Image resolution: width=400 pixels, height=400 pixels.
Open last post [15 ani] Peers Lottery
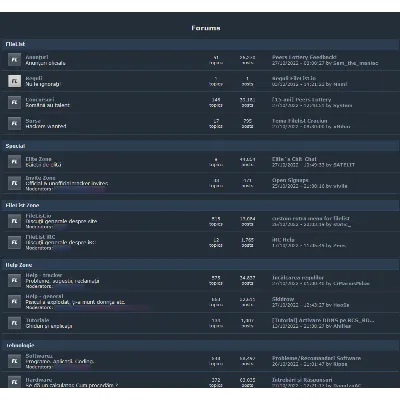(302, 100)
